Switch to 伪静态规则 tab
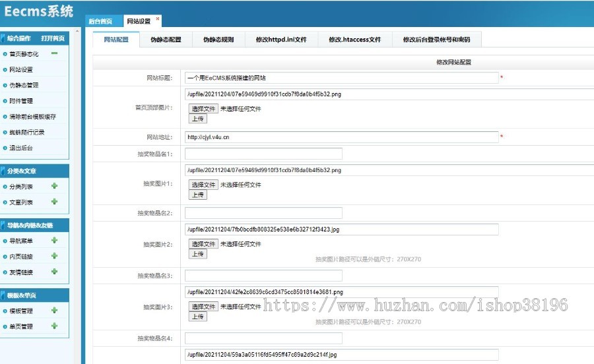 (x=218, y=40)
